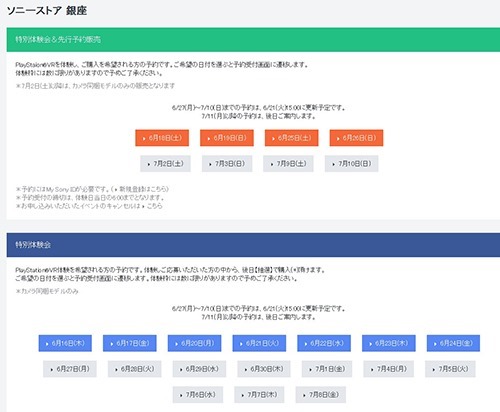The height and width of the screenshot is (412, 500).
Task: Click the gray 7月9日(土) date button
Action: 288,164
